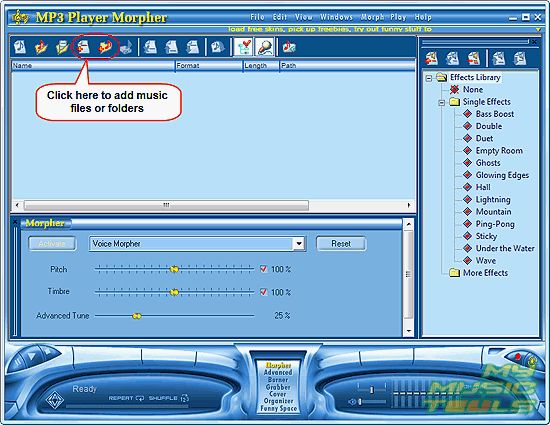Uncheck the Timbre checkbox
This screenshot has height=425, width=550.
263,292
